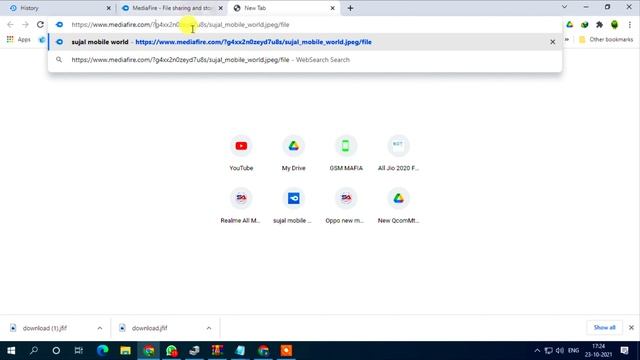Image resolution: width=640 pixels, height=360 pixels.
Task: Open the taskbar clock and date
Action: [598, 351]
